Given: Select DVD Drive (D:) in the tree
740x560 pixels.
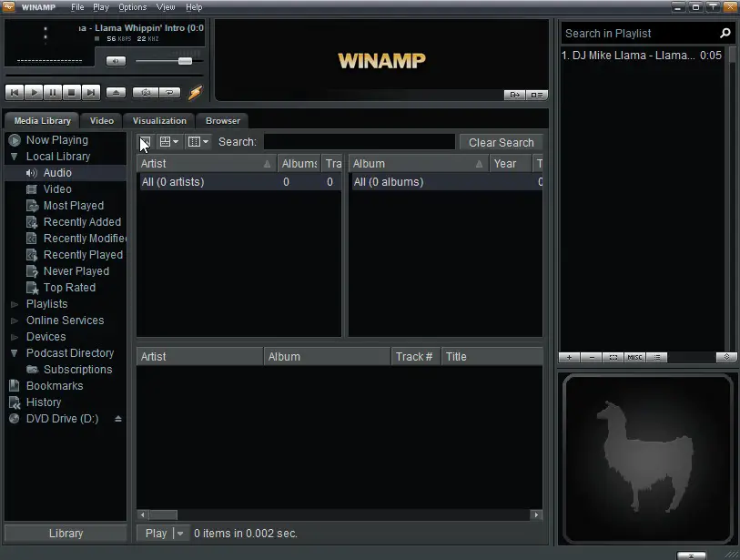Looking at the screenshot, I should 62,419.
